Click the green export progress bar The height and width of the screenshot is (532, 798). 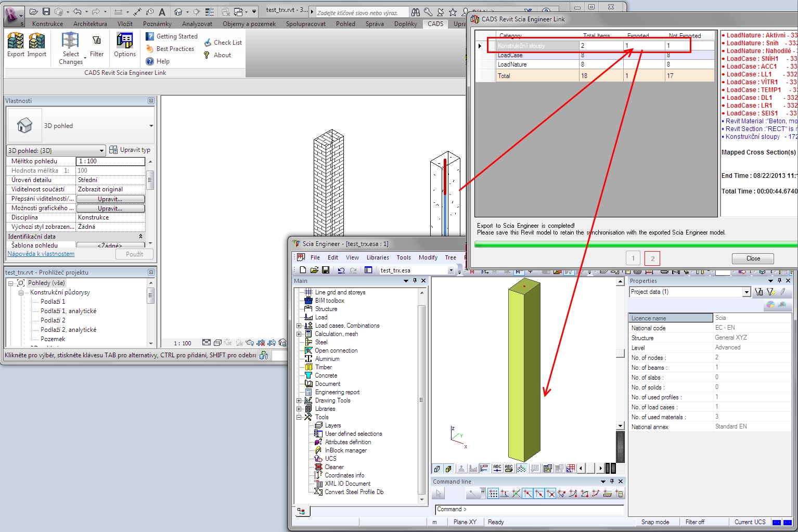pos(635,245)
